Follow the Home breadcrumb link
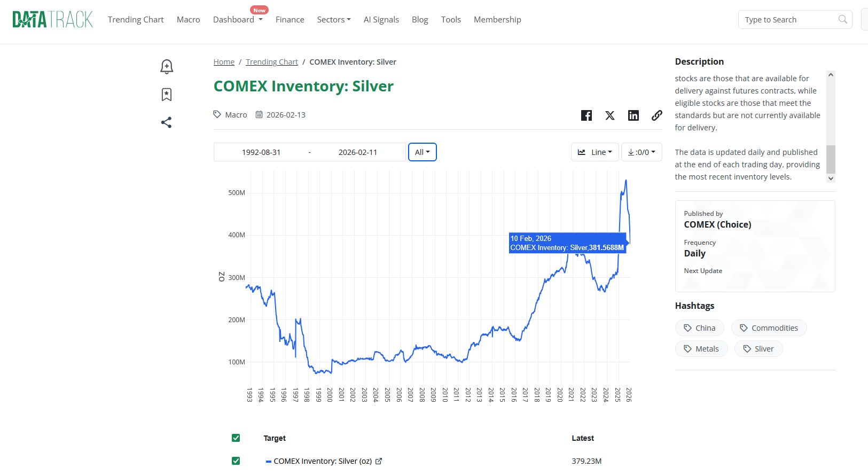This screenshot has width=868, height=475. 224,62
